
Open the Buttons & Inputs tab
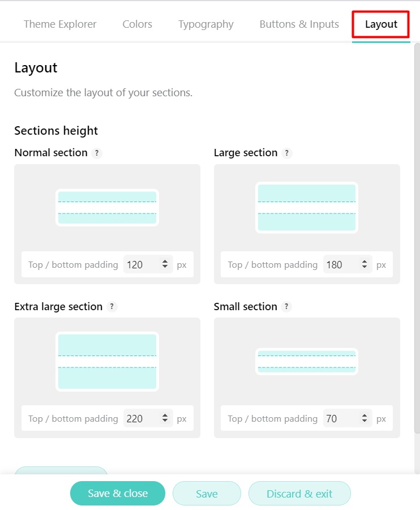(299, 24)
